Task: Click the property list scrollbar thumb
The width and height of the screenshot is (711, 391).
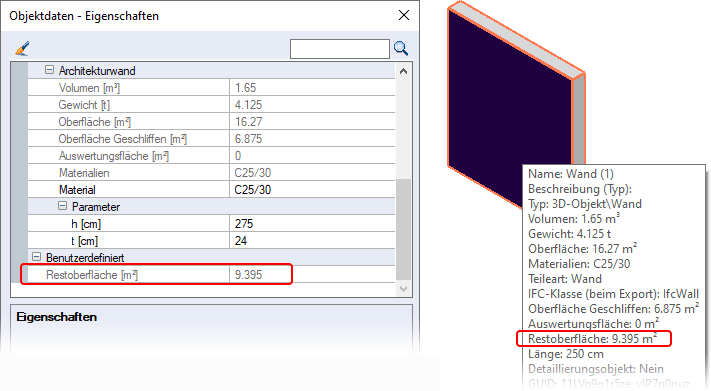Action: tap(403, 229)
